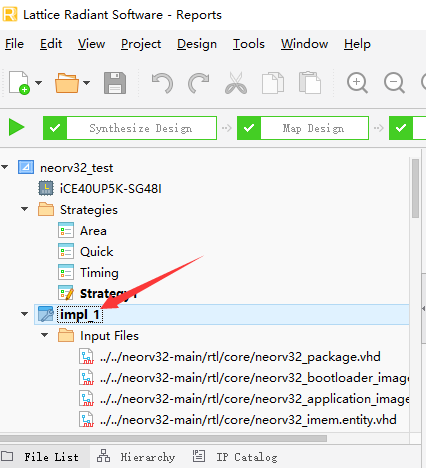Click the Save floppy disk icon
Screen dimensions: 426x468
click(115, 83)
